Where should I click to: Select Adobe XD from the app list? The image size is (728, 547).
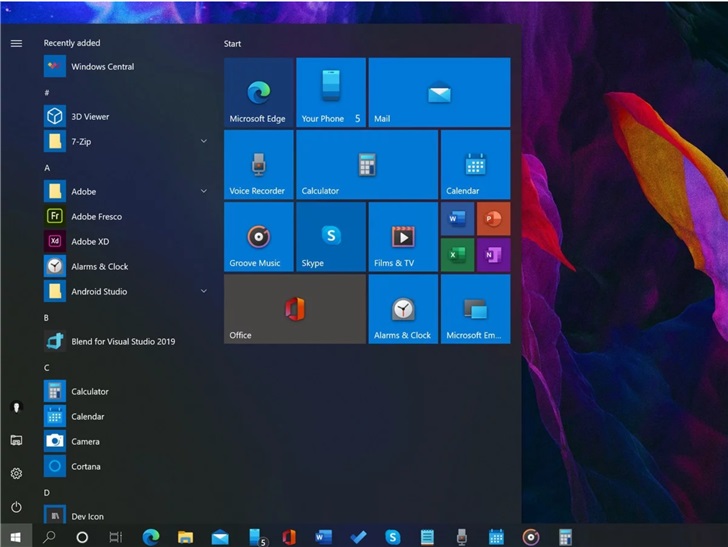pos(90,242)
